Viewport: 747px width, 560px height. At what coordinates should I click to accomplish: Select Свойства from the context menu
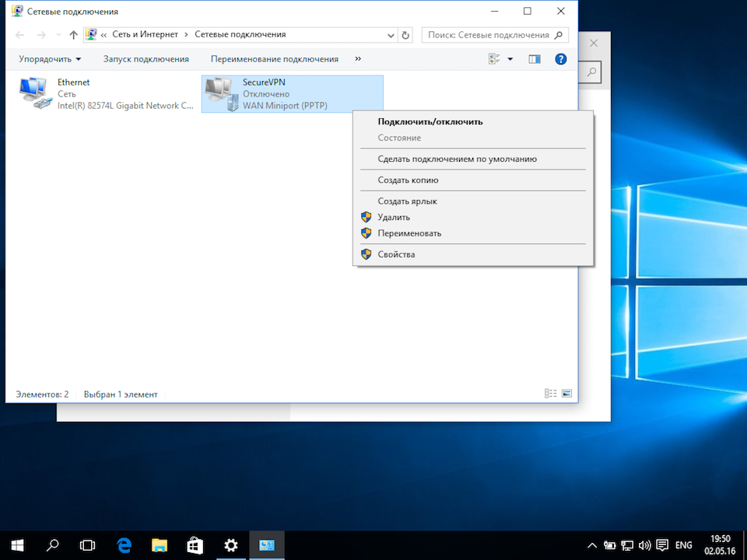coord(396,254)
